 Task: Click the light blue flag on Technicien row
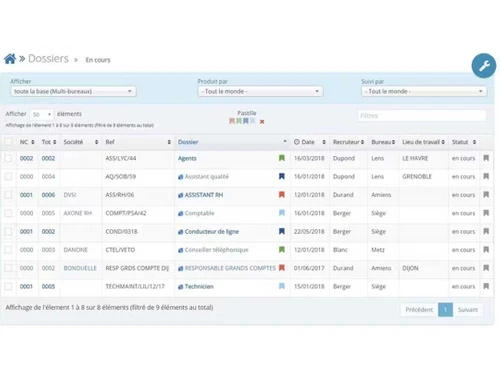tap(282, 286)
